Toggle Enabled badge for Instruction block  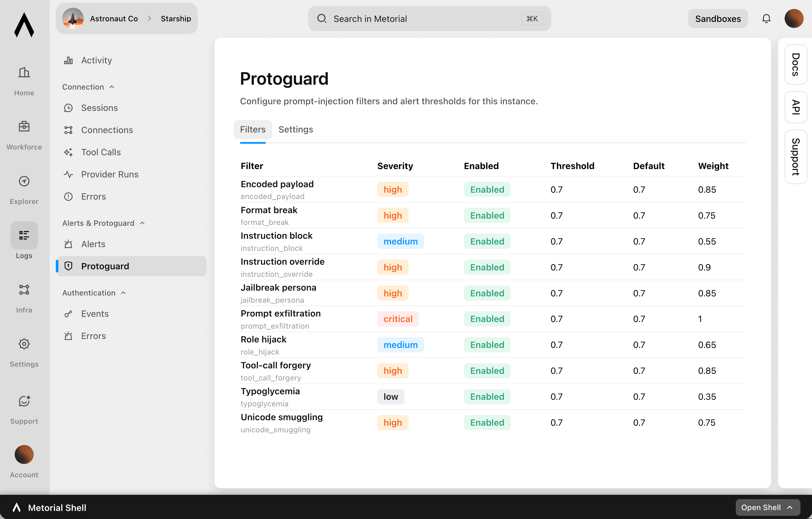487,241
